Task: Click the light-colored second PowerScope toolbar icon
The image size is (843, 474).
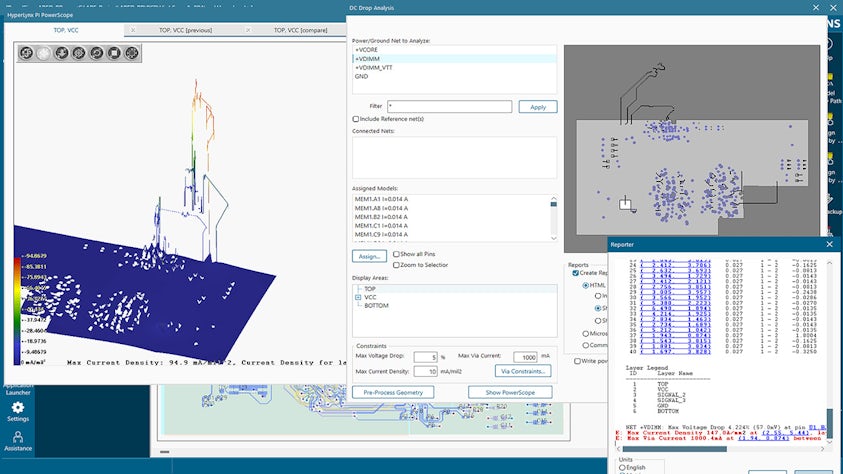Action: pos(44,53)
